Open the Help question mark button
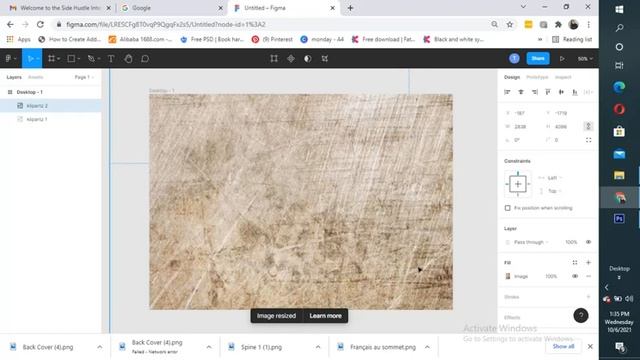 click(x=581, y=315)
